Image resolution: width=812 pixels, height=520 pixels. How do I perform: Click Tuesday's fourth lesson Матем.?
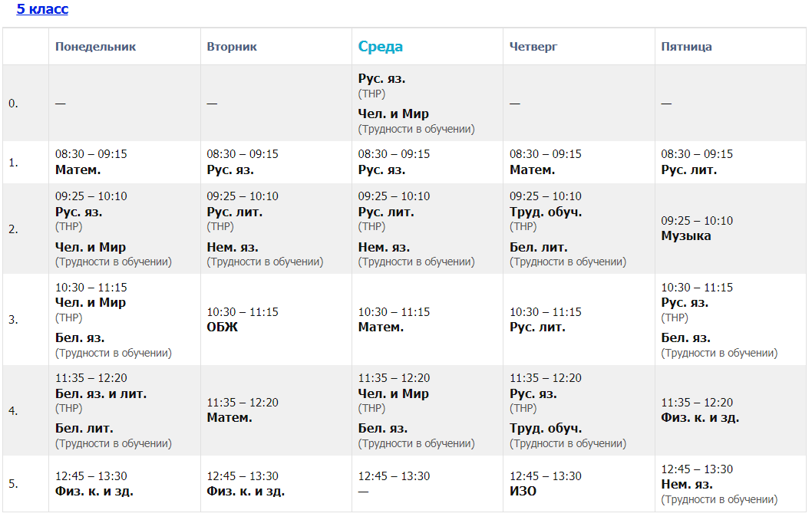click(229, 418)
